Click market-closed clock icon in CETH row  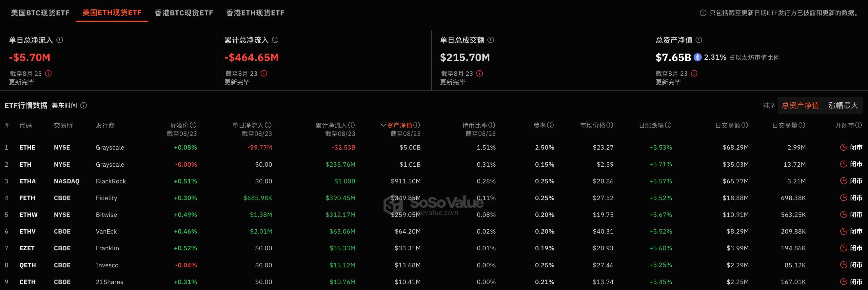[844, 281]
